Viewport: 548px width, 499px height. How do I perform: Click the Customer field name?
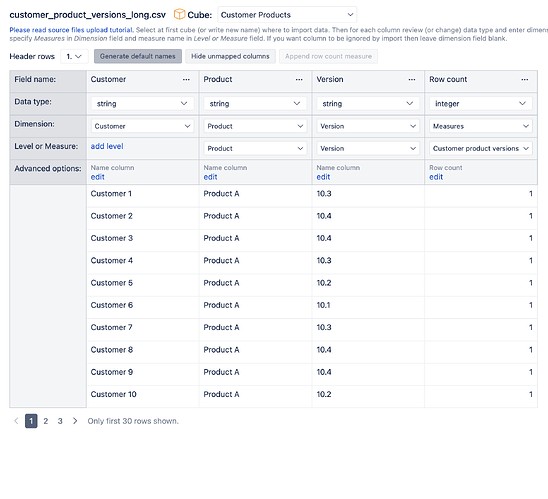108,79
